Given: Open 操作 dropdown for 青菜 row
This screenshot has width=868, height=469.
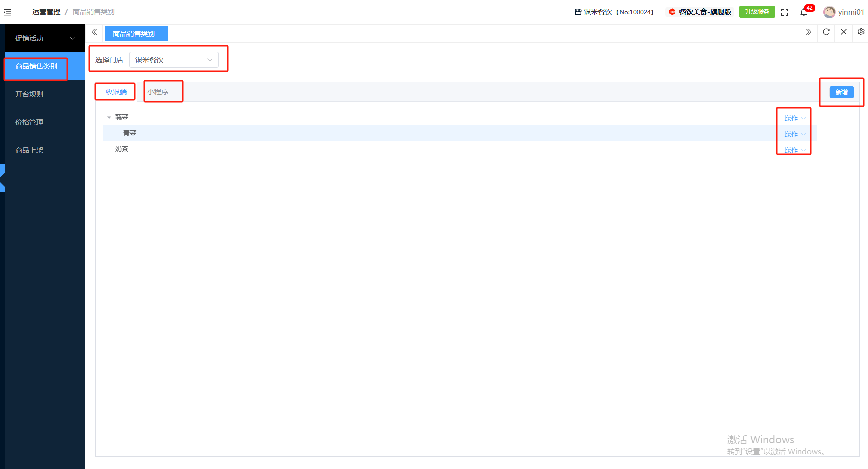Looking at the screenshot, I should tap(795, 134).
